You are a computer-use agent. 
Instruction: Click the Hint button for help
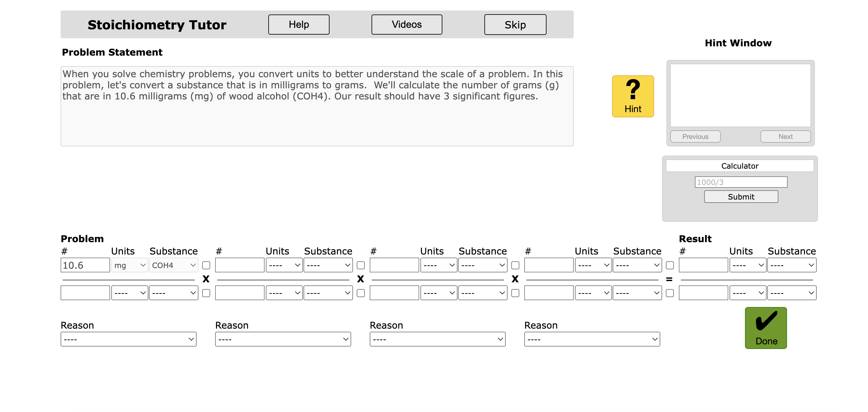click(634, 95)
